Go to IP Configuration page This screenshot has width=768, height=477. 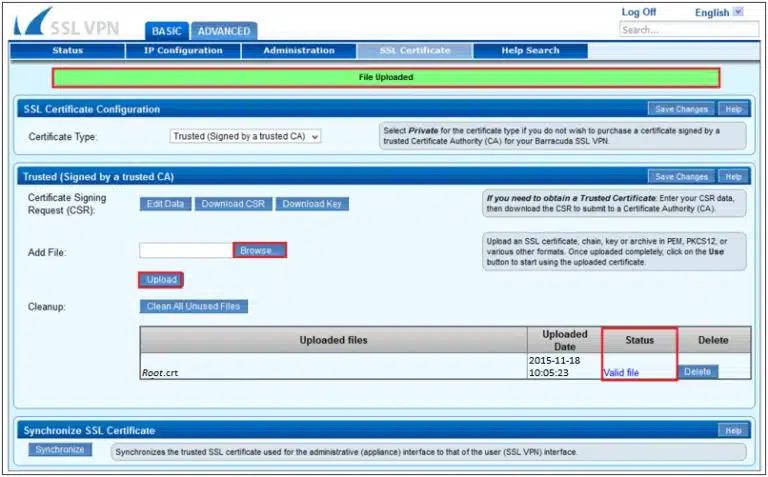[182, 51]
